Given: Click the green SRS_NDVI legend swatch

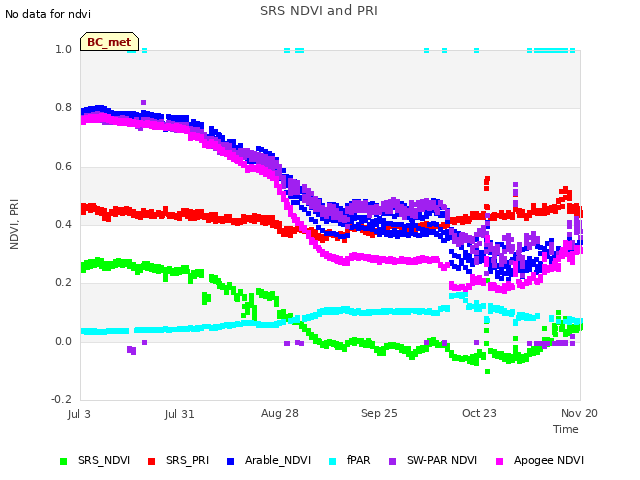Looking at the screenshot, I should [63, 461].
